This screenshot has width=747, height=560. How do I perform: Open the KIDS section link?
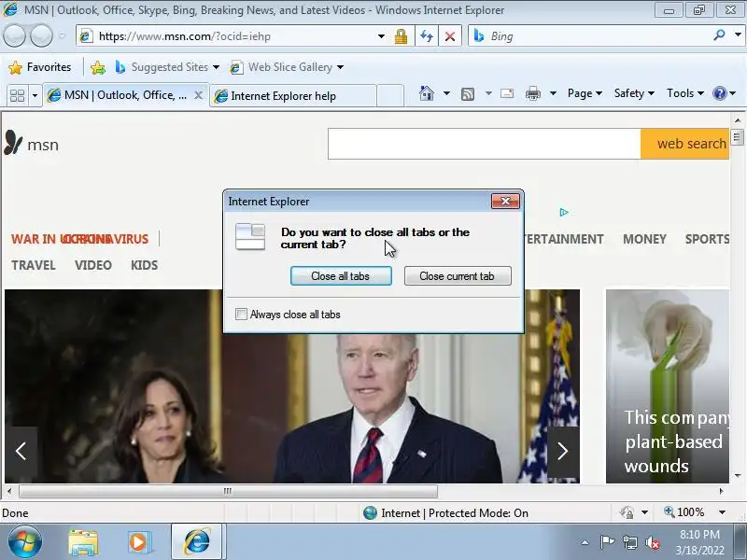click(x=145, y=265)
